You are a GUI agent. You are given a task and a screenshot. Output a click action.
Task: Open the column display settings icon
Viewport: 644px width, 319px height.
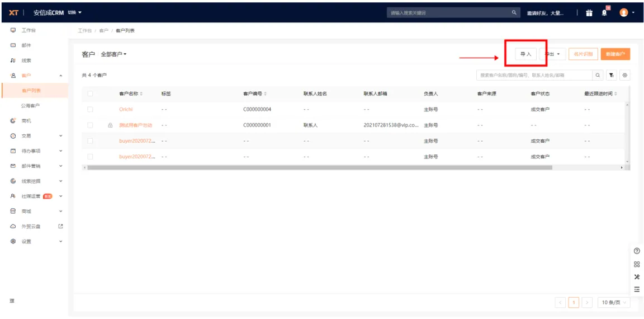click(625, 75)
